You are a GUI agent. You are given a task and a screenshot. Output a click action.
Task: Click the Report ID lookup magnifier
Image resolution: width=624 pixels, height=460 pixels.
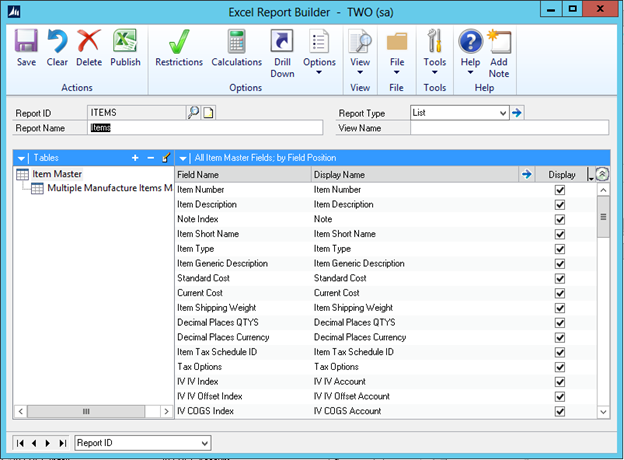click(x=193, y=113)
